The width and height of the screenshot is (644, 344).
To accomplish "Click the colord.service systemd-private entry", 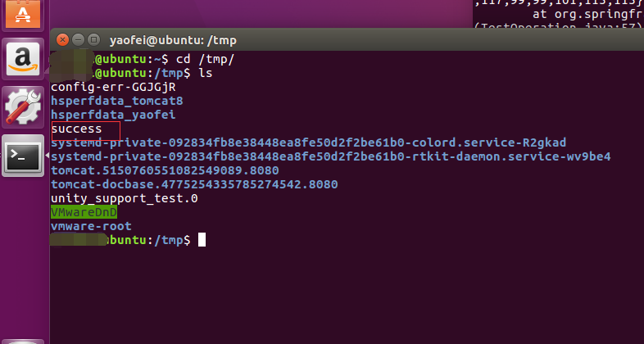I will coord(308,143).
